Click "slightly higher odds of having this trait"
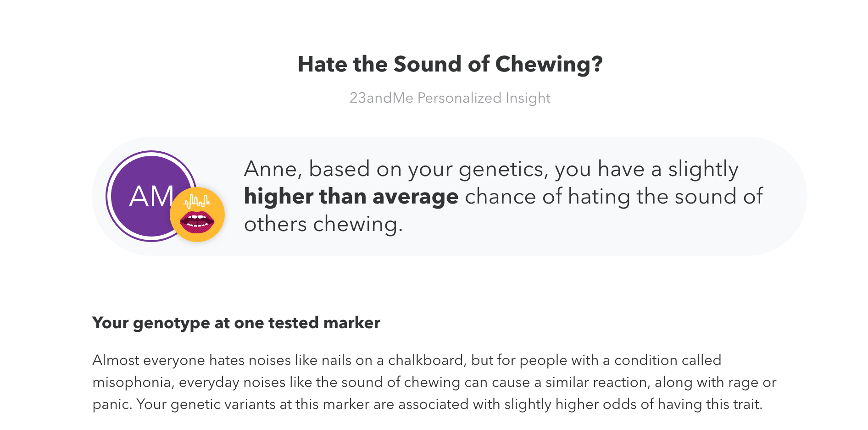The width and height of the screenshot is (868, 430). tap(633, 404)
